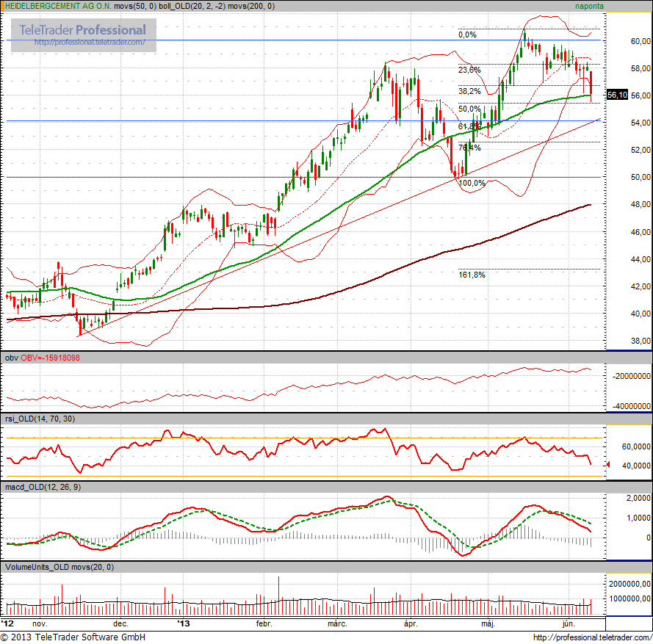This screenshot has height=644, width=653.
Task: Click the febr. month label on time axis
Action: pos(264,623)
